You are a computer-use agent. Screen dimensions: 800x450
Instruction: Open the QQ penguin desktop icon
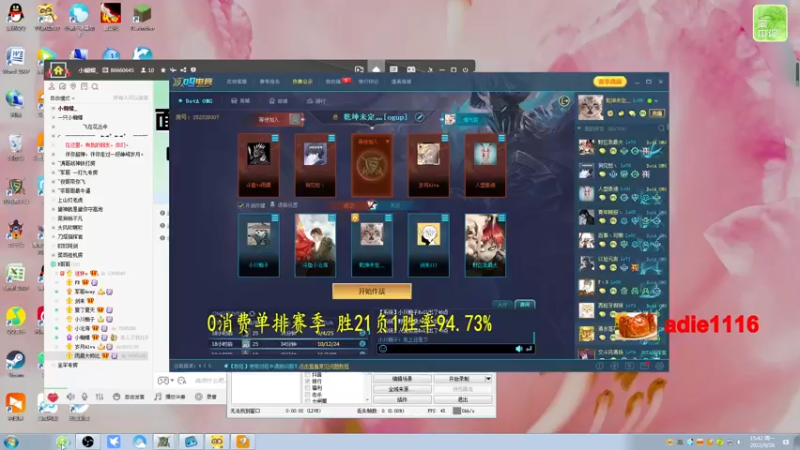click(16, 16)
